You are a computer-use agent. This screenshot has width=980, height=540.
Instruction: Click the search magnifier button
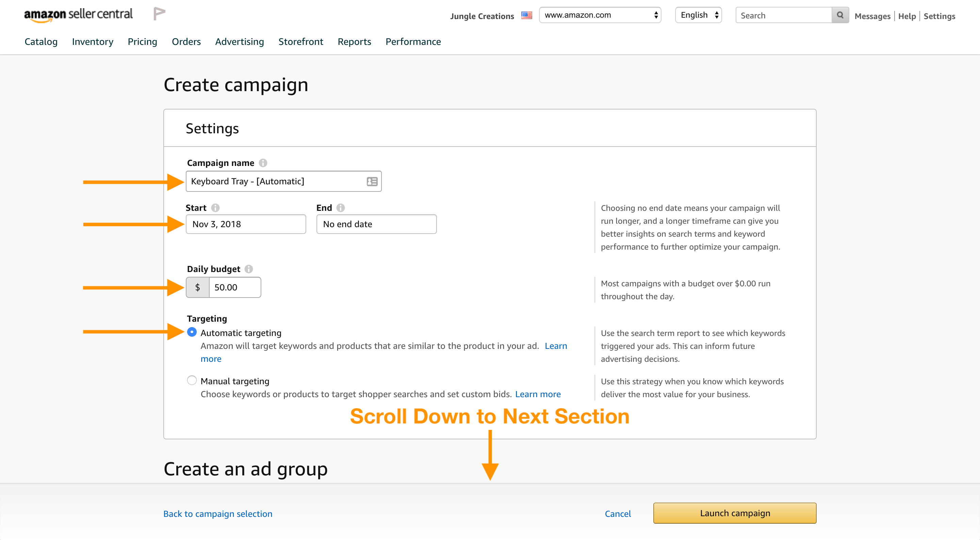[x=840, y=15]
